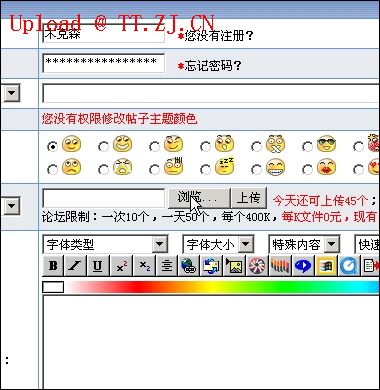Select the radio button beside the crying emoji
This screenshot has width=380, height=390.
click(x=103, y=170)
